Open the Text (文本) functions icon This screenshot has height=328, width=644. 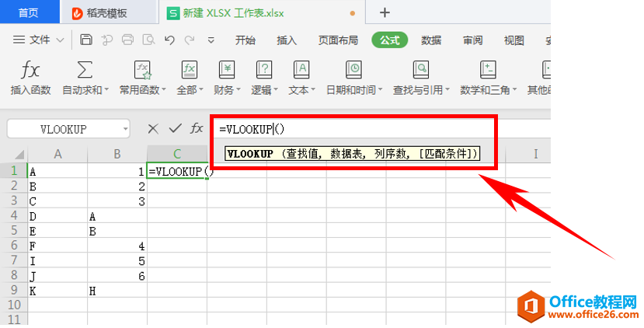tap(301, 70)
